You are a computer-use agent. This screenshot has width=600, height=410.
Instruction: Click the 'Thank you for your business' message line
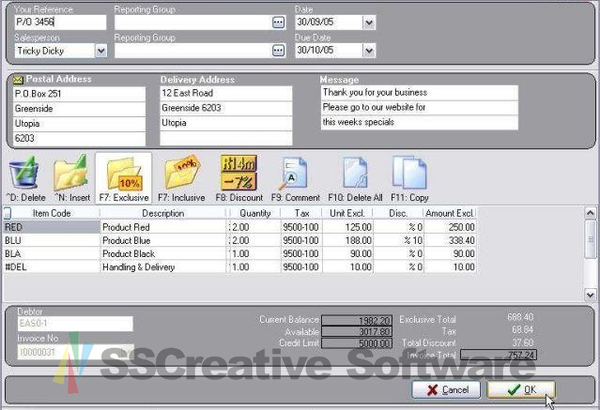(x=419, y=93)
